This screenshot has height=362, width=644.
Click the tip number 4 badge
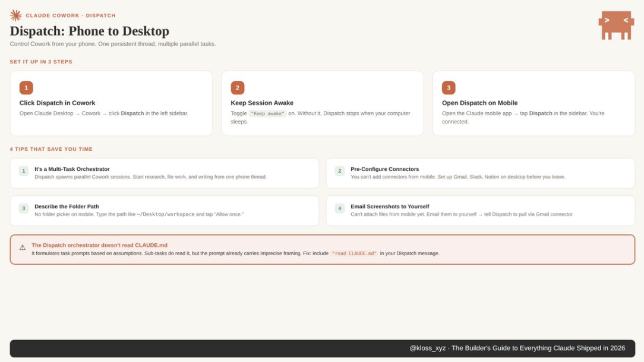click(340, 208)
